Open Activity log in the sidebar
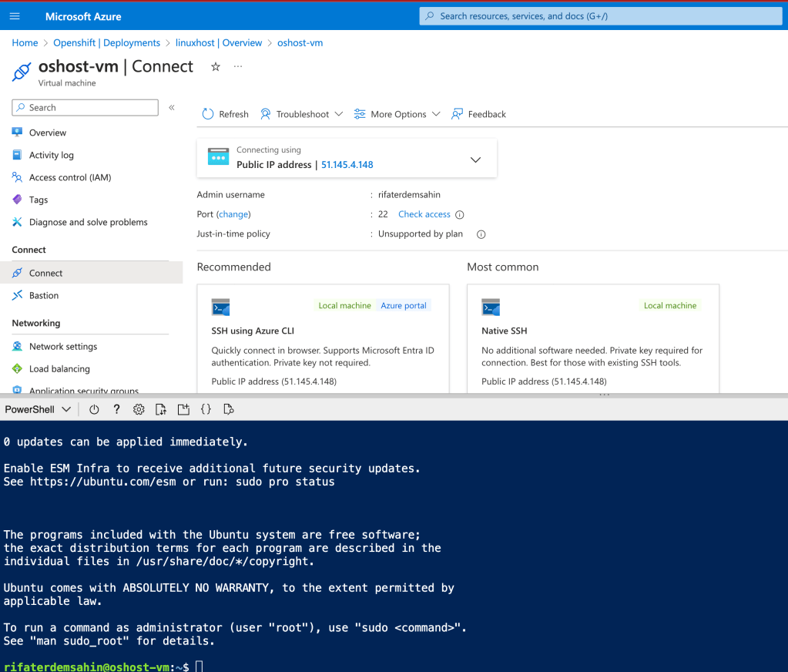The image size is (788, 672). pyautogui.click(x=52, y=155)
